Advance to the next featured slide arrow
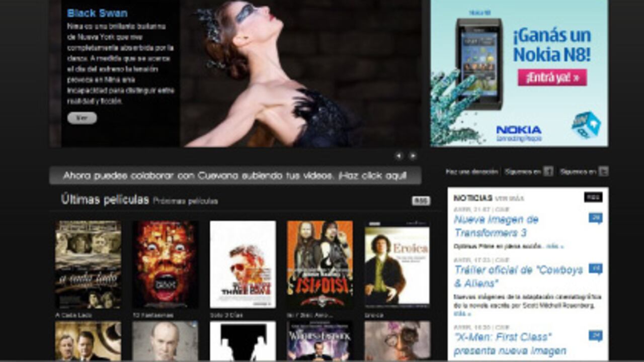Viewport: 644px width, 362px height. point(413,156)
